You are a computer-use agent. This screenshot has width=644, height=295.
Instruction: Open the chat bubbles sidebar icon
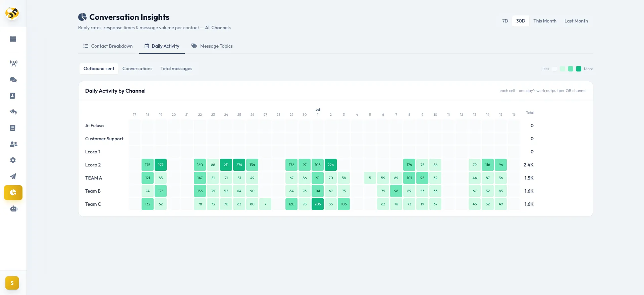coord(13,80)
